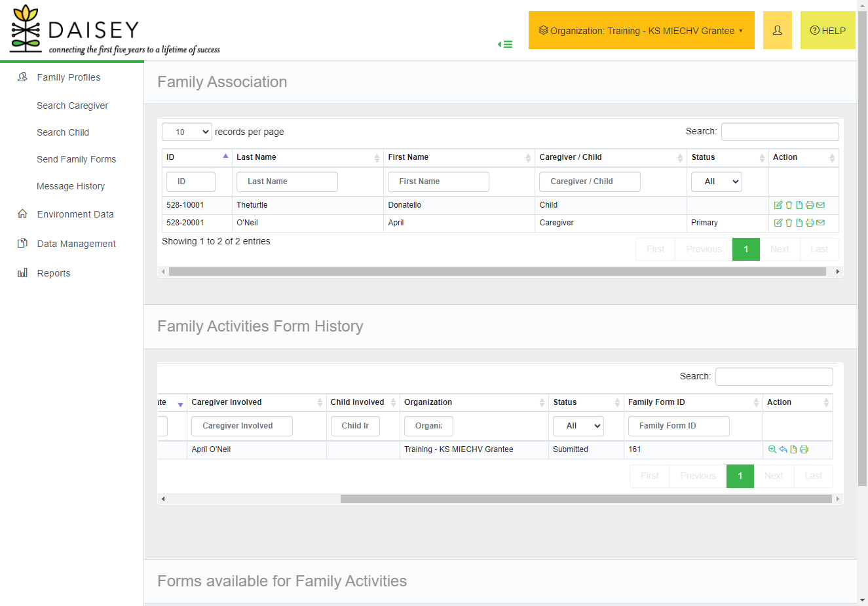This screenshot has width=868, height=606.
Task: Focus the Family Association Search box
Action: tap(780, 132)
